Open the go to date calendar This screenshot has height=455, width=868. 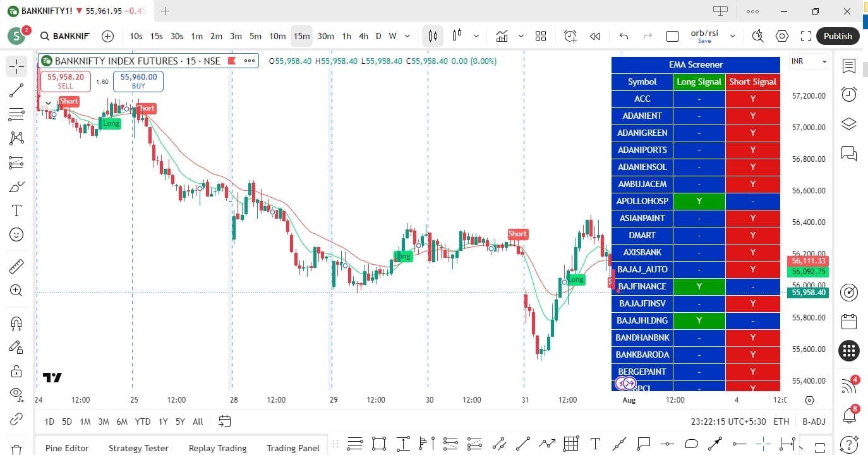click(x=224, y=421)
